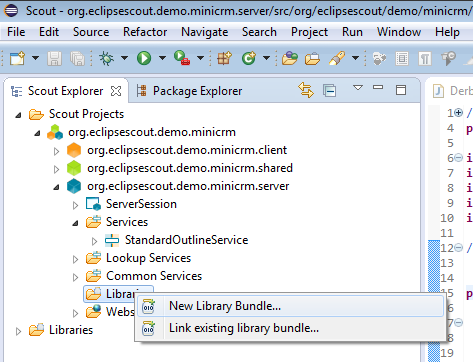
Task: Collapse the minicrm.server bundle
Action: click(x=56, y=187)
